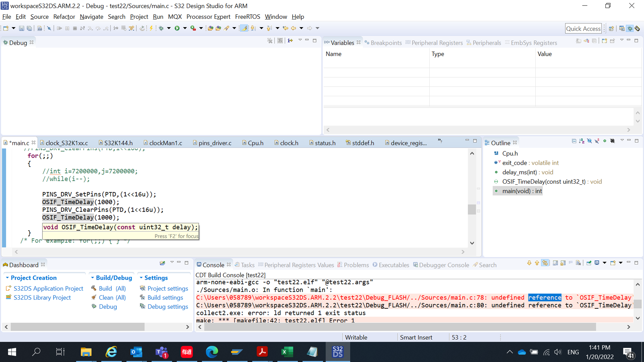Click Next Error down arrow in Console

[529, 263]
